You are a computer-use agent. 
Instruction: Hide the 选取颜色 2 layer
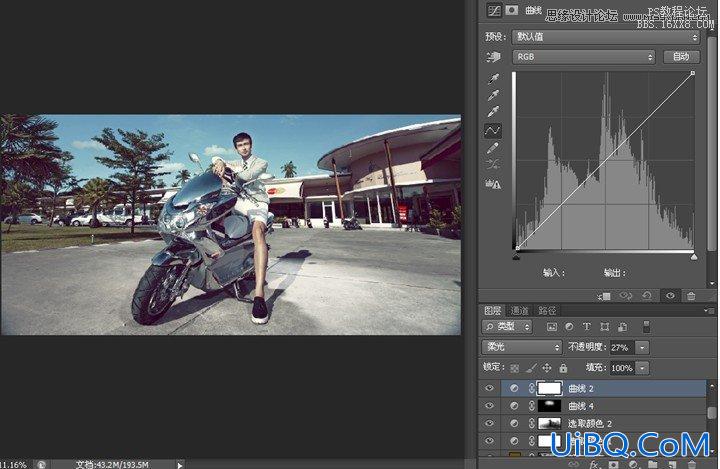coord(489,423)
